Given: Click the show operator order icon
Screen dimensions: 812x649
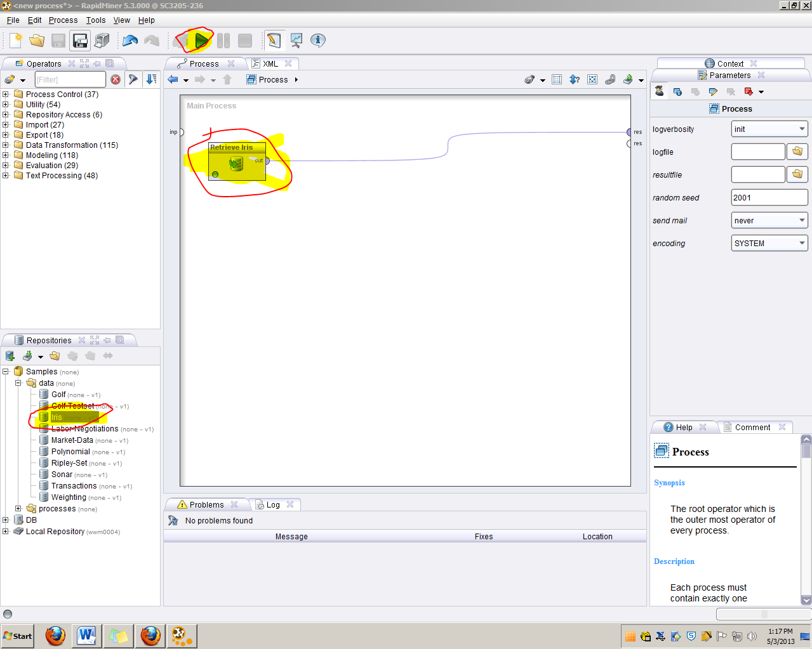Looking at the screenshot, I should [575, 79].
